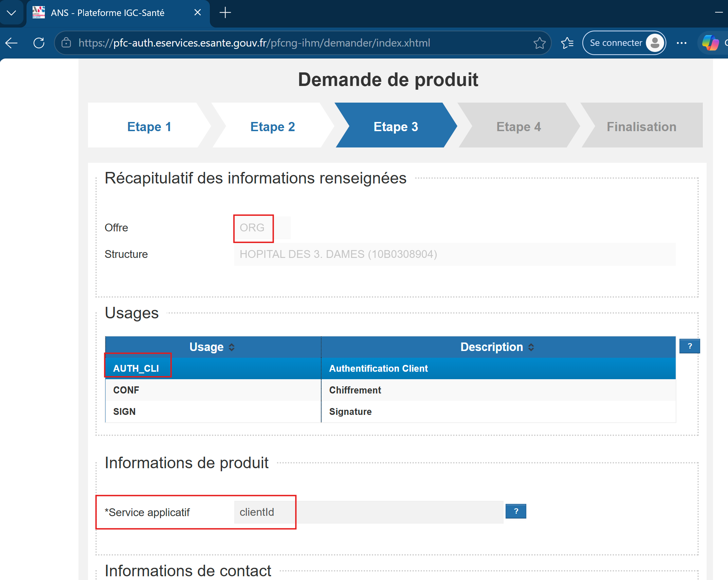The width and height of the screenshot is (728, 580).
Task: View site information lock icon
Action: pyautogui.click(x=66, y=43)
